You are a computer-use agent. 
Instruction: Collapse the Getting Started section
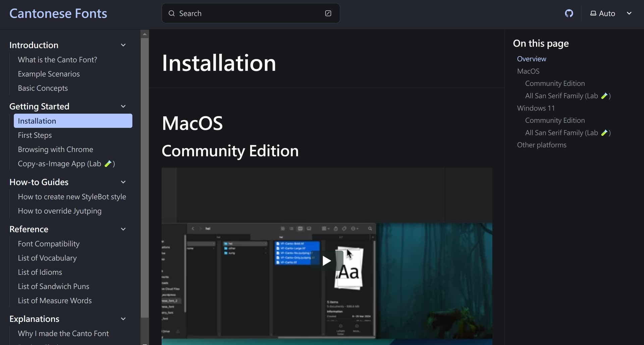click(123, 107)
